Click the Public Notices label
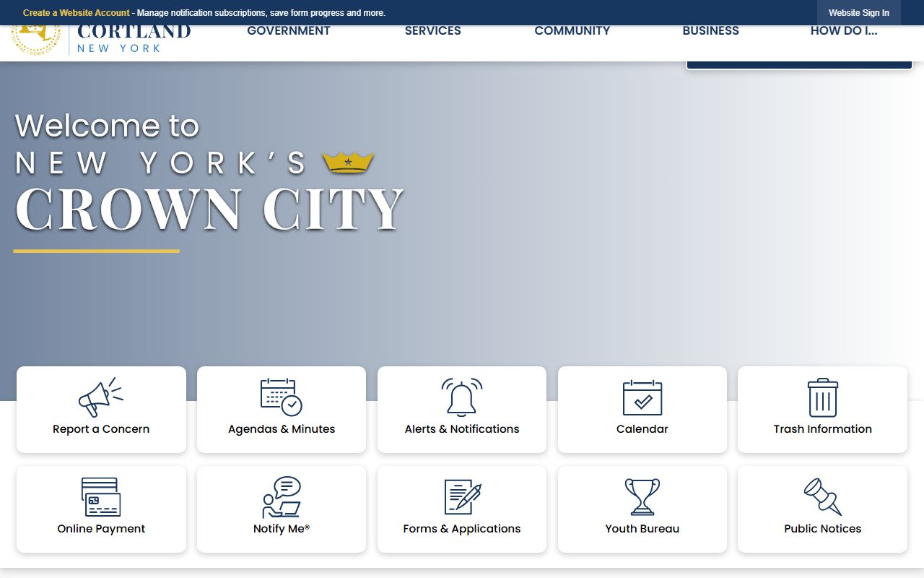This screenshot has width=924, height=578. click(823, 529)
